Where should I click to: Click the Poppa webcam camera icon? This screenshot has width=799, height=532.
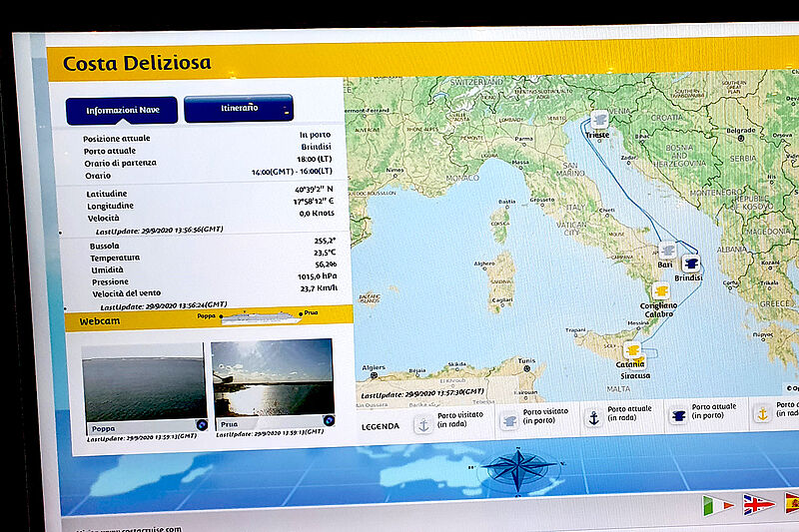[202, 425]
